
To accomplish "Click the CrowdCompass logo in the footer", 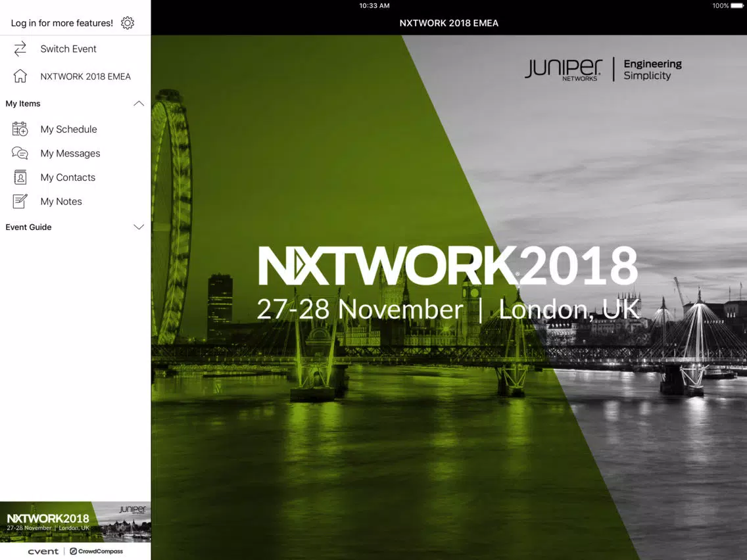I will pyautogui.click(x=96, y=551).
